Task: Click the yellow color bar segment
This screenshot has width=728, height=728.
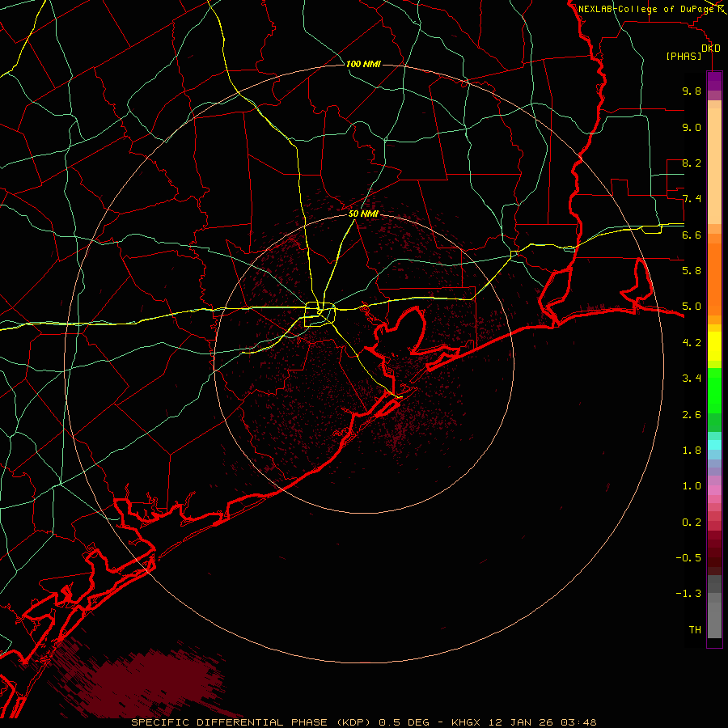Action: click(x=714, y=346)
